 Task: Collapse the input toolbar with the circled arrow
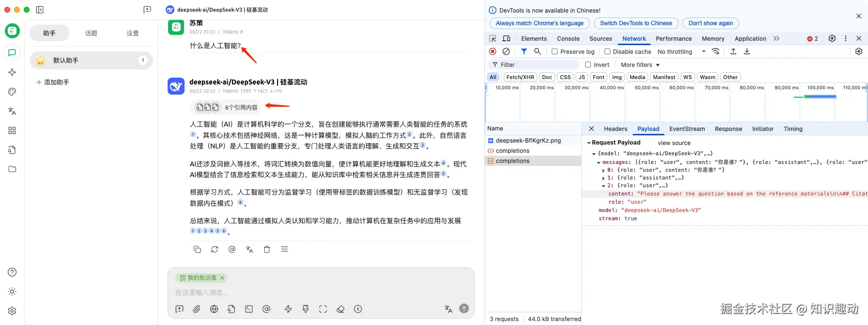click(358, 309)
